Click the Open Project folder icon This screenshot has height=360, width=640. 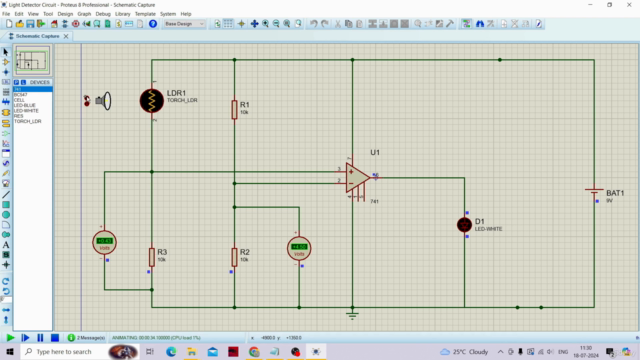click(20, 24)
